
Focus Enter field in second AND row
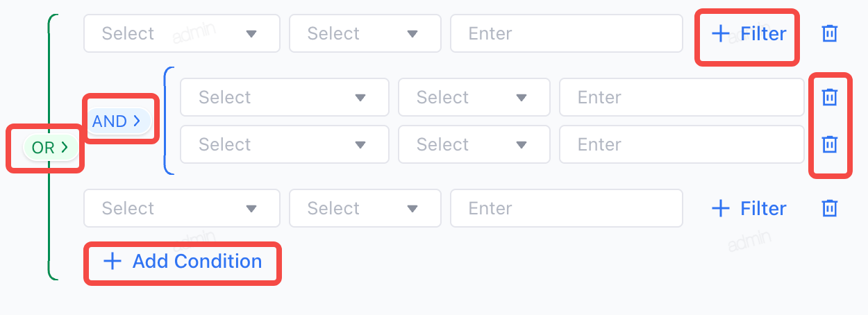click(682, 144)
